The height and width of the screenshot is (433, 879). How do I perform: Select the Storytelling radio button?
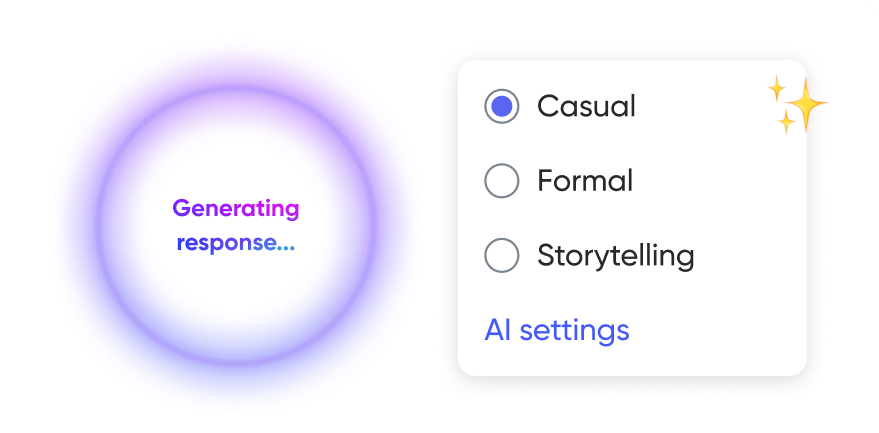[x=501, y=255]
